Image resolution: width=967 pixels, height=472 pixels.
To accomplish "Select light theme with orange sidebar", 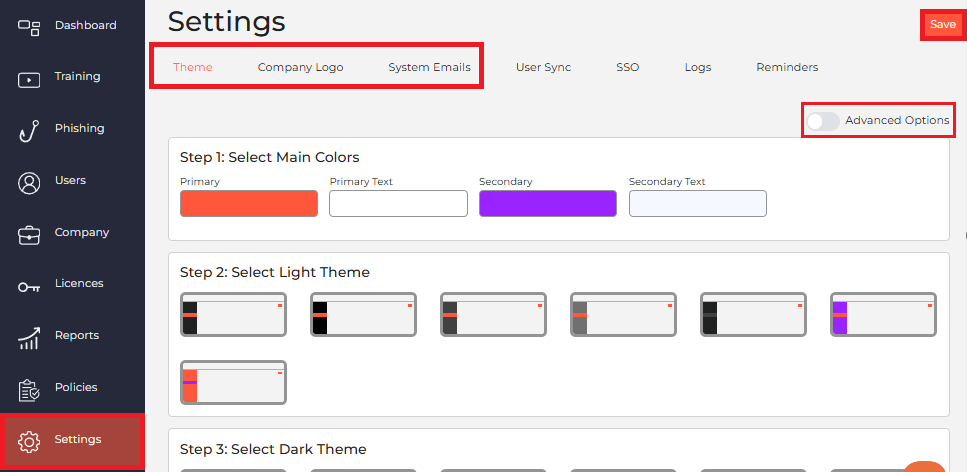I will click(233, 383).
